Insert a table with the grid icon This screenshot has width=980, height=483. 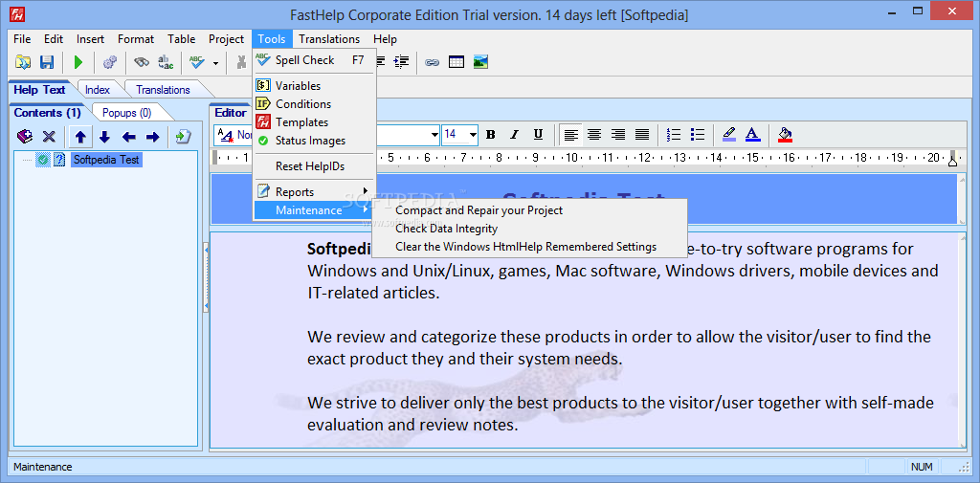pos(457,62)
